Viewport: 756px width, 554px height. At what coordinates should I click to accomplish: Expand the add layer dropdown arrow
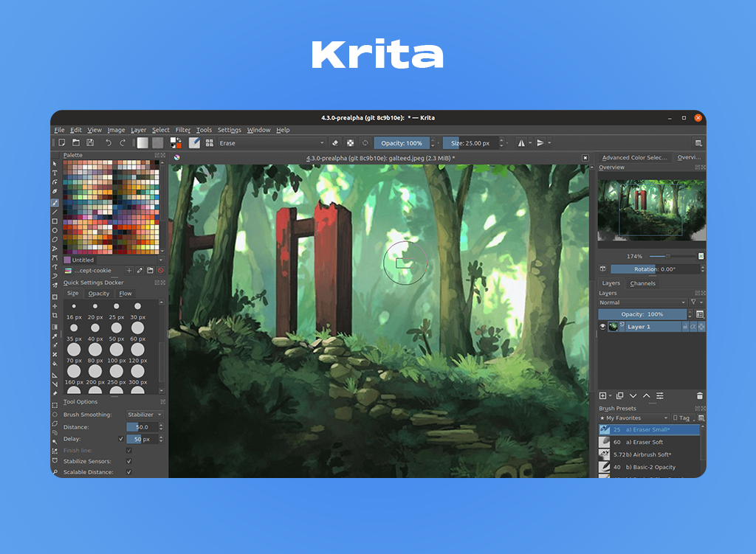tap(611, 396)
